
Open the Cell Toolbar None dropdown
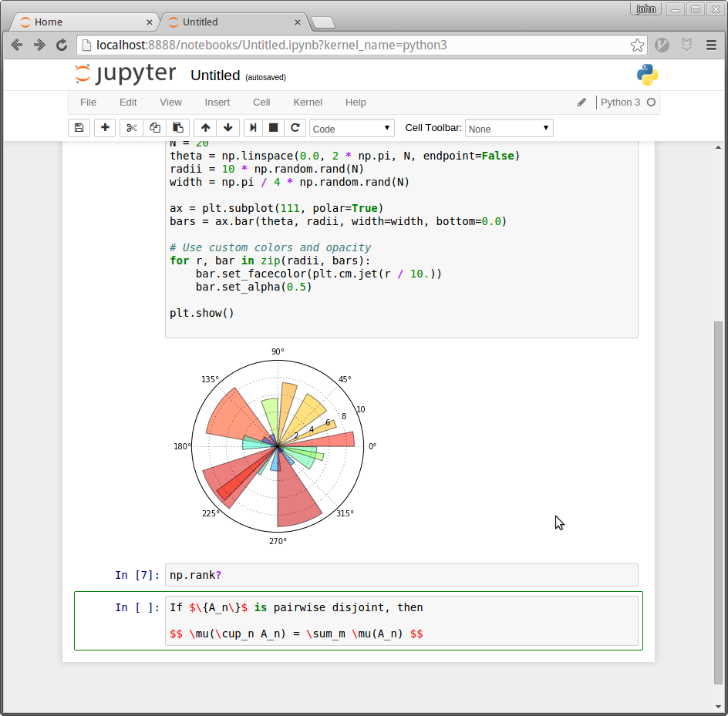click(508, 129)
